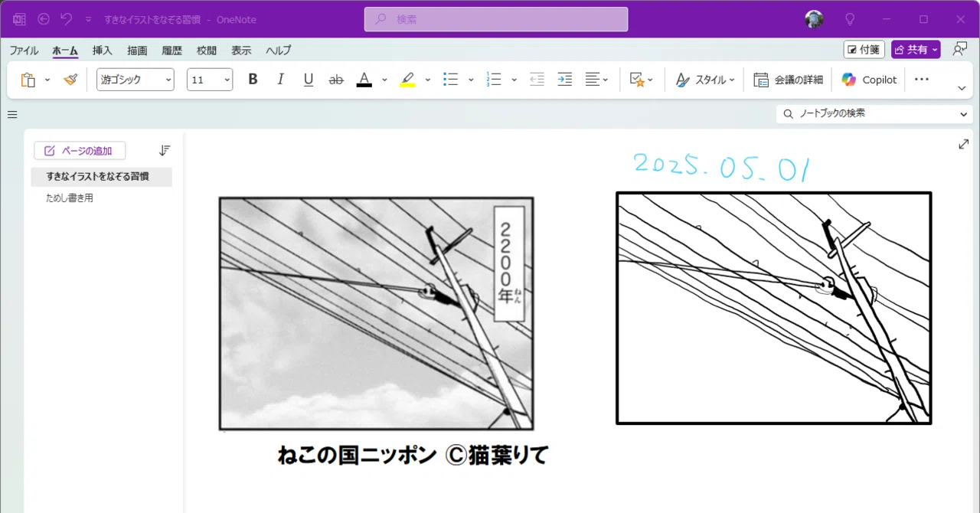Expand the highlight color picker arrow
Viewport: 980px width, 513px height.
click(x=427, y=80)
